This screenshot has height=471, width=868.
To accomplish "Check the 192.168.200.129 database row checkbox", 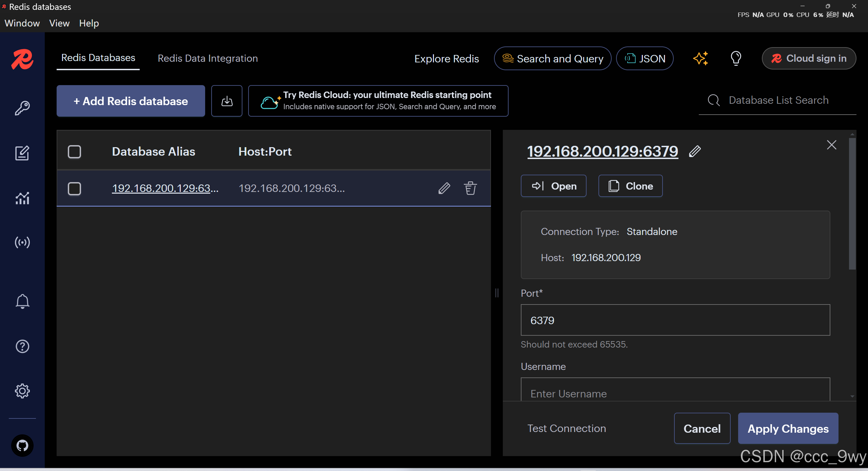I will pos(74,189).
